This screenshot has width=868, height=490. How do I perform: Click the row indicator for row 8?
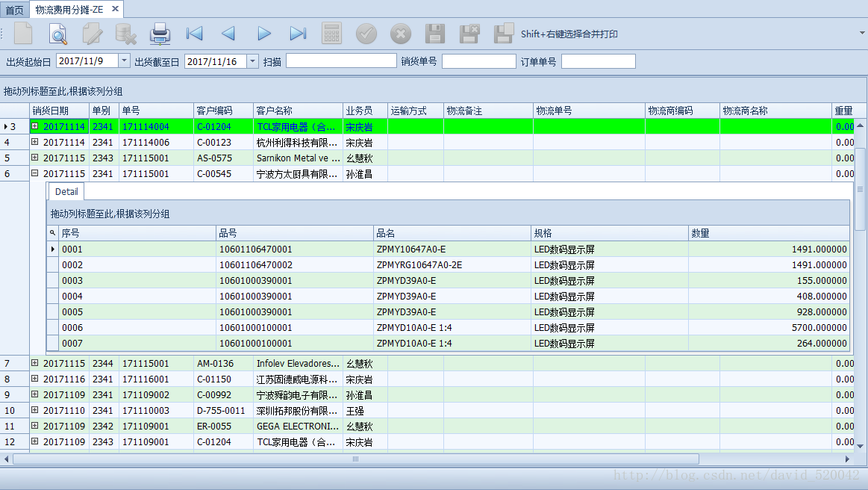coord(14,379)
